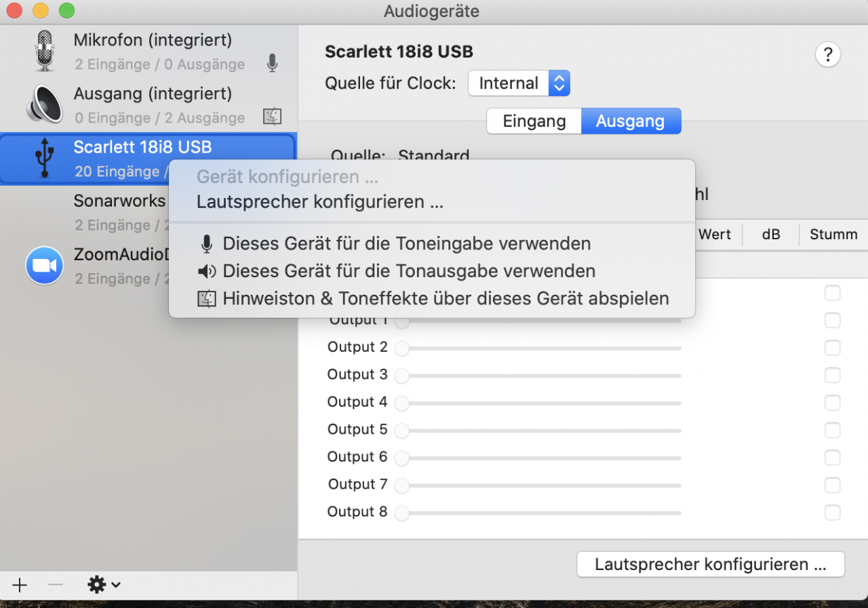The width and height of the screenshot is (868, 608).
Task: Add a new device with plus button
Action: point(20,585)
